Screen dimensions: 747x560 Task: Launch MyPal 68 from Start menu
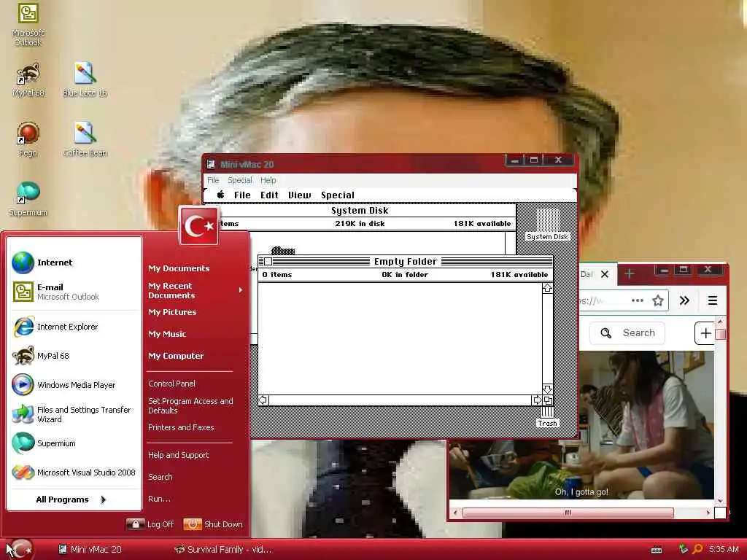(75, 356)
